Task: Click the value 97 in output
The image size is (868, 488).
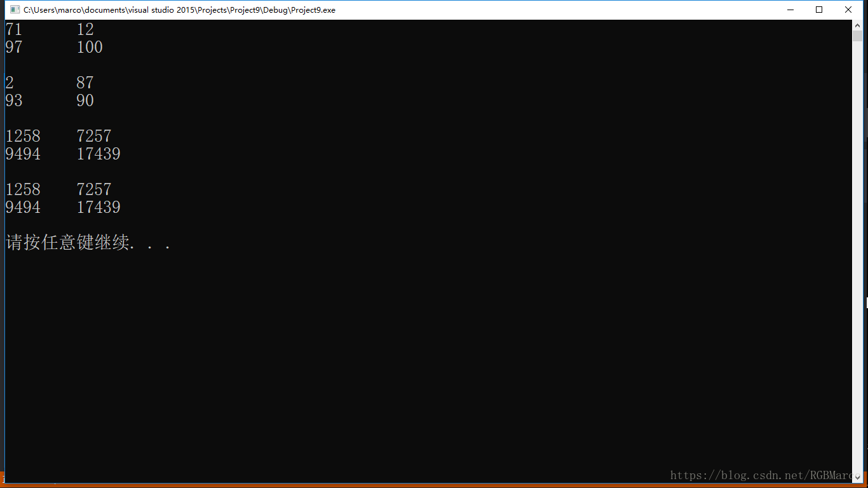Action: [13, 47]
